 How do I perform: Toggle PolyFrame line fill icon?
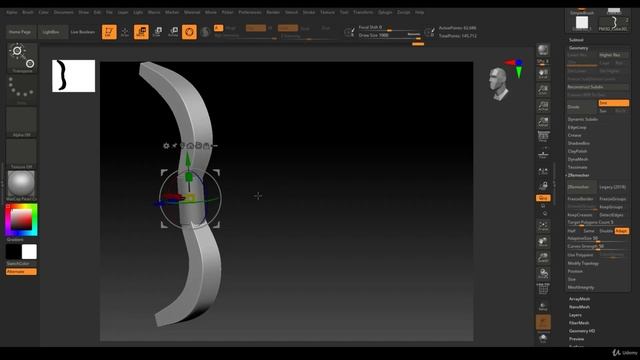543,289
